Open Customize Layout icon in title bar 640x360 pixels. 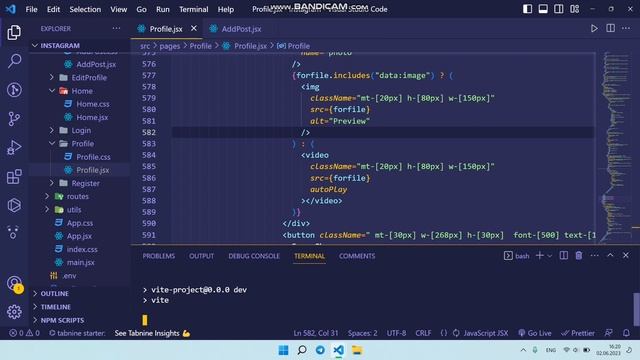coord(575,9)
